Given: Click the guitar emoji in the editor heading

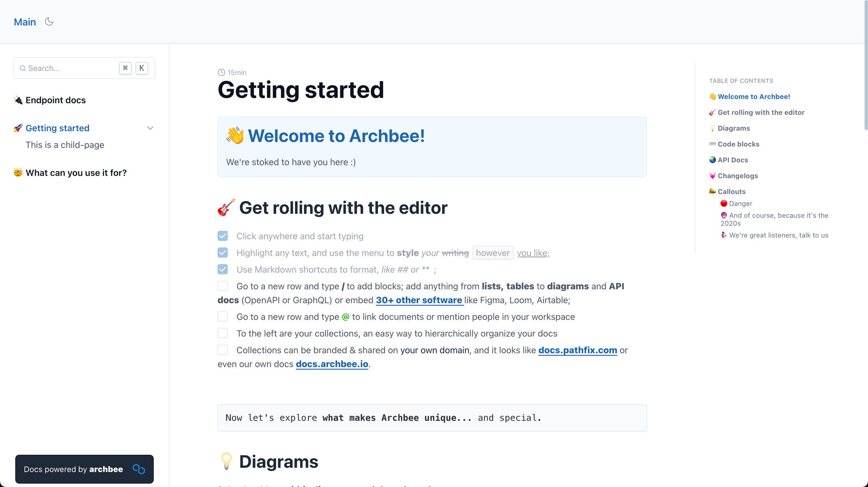Looking at the screenshot, I should point(226,208).
